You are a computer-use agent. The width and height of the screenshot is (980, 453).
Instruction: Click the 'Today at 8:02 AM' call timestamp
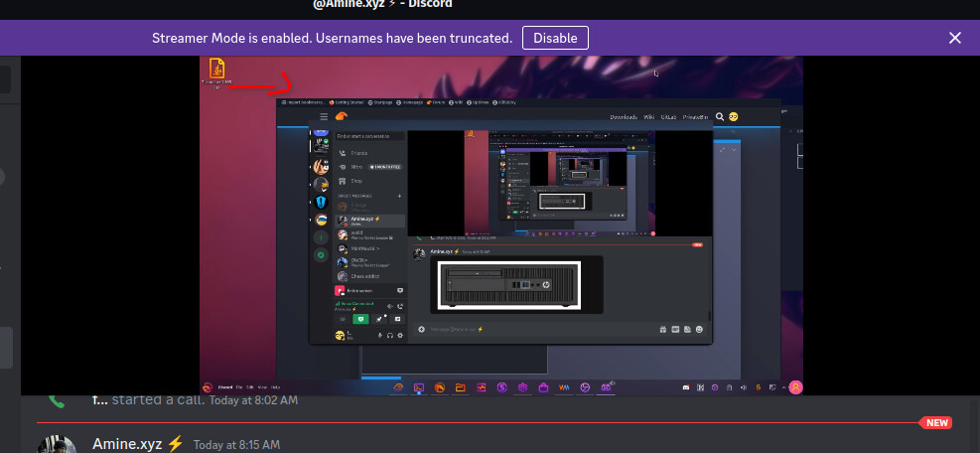coord(253,399)
